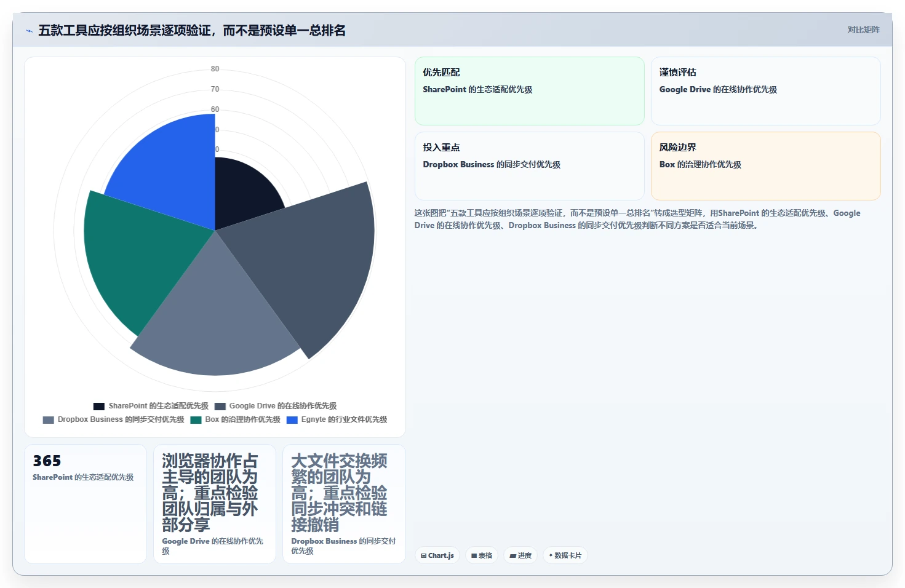Click the Chart.js tag chip
The height and width of the screenshot is (588, 905).
pos(437,555)
